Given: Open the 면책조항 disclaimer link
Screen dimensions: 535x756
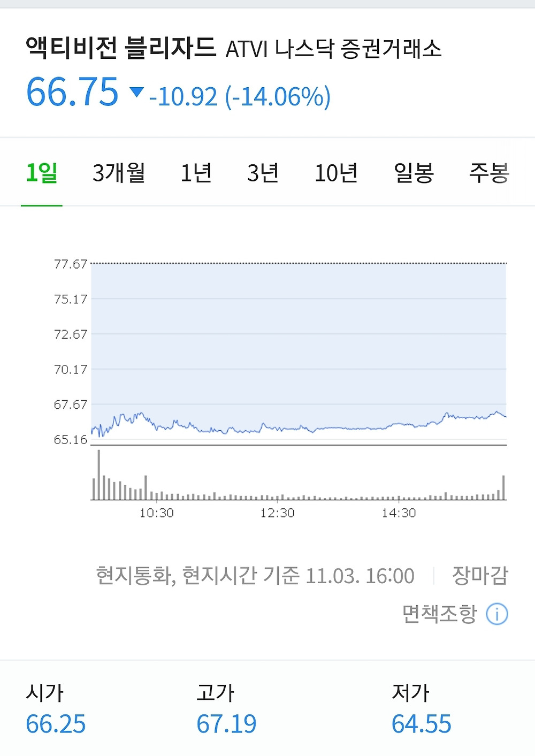Looking at the screenshot, I should tap(439, 614).
